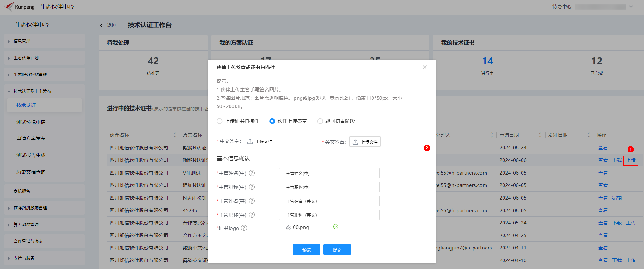Click 上传 link in 2024-06-06 row

[631, 160]
